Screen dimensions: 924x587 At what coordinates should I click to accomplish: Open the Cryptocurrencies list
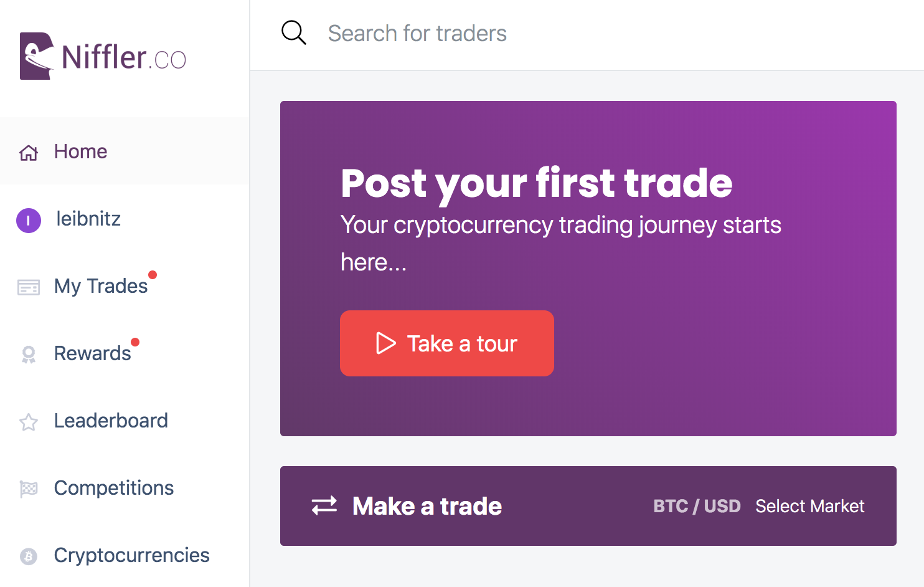[x=132, y=555]
